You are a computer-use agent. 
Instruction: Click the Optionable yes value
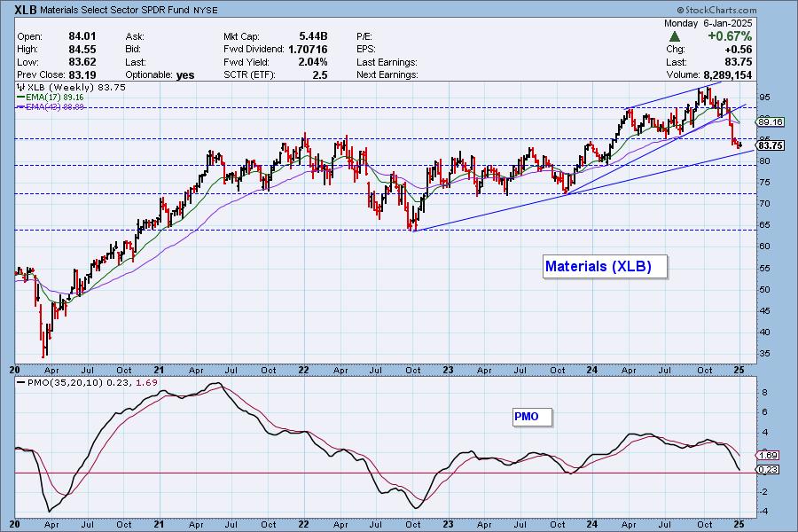pyautogui.click(x=185, y=75)
